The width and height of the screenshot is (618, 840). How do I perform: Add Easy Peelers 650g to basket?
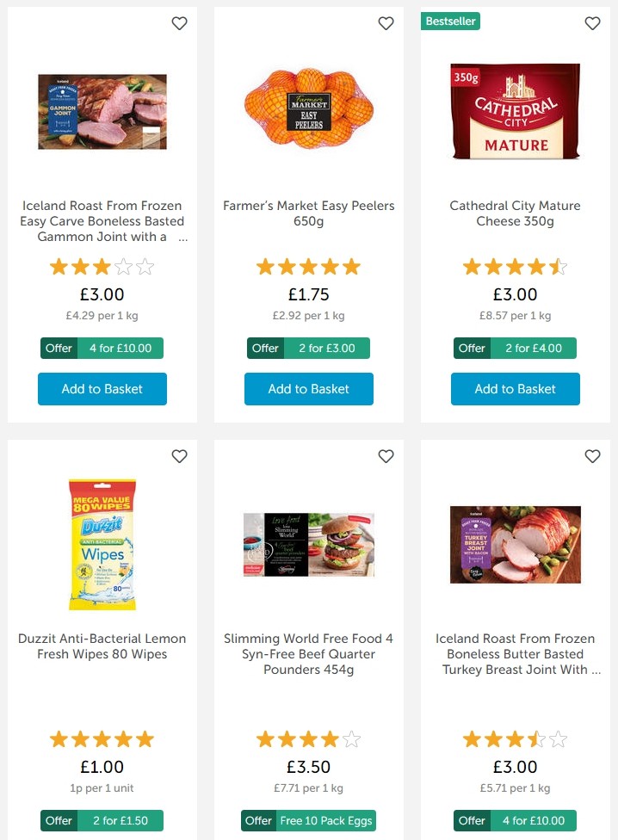(x=309, y=389)
